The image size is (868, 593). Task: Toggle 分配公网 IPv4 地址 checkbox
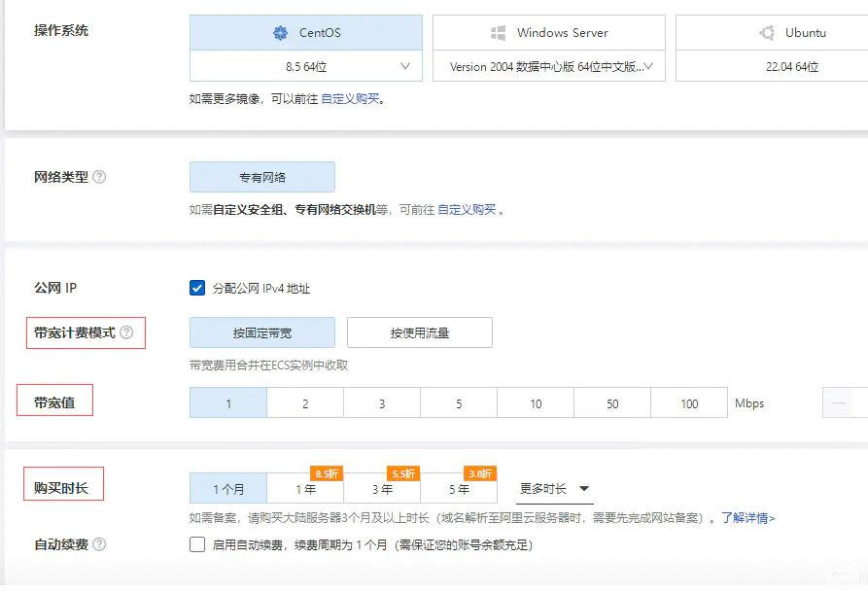pyautogui.click(x=197, y=288)
